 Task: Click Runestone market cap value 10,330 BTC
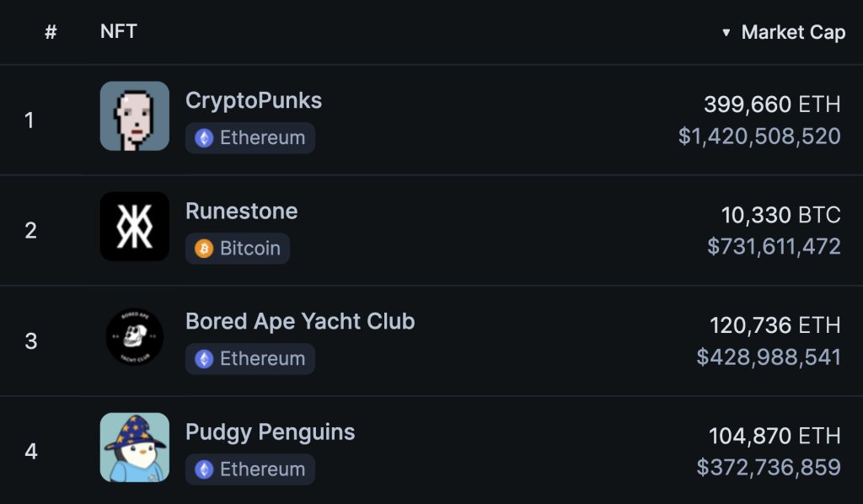point(780,215)
